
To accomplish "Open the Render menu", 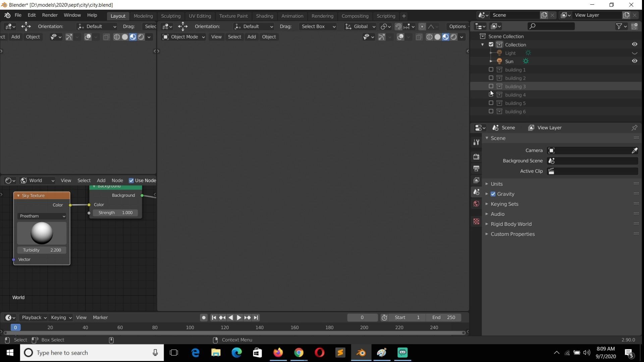I will point(50,15).
